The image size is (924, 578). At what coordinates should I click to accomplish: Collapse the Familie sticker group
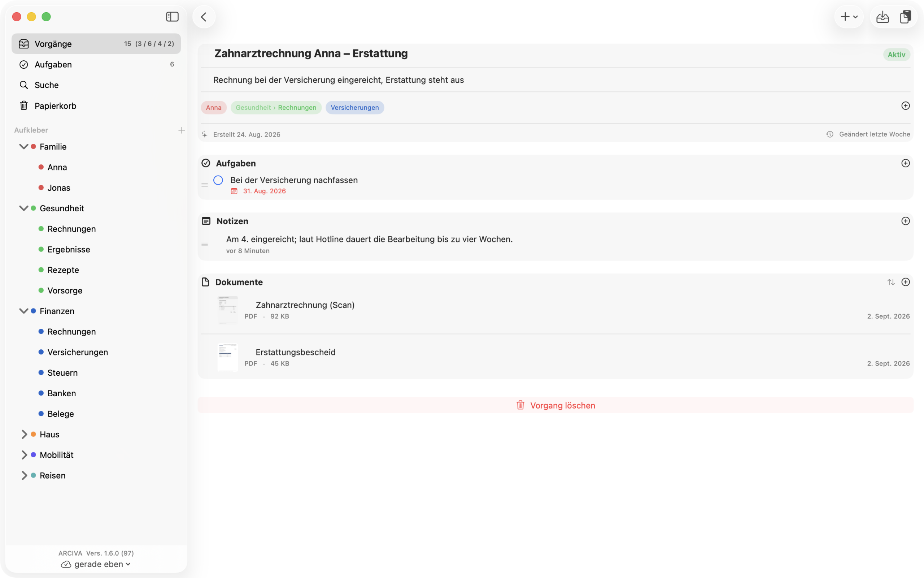(x=24, y=146)
